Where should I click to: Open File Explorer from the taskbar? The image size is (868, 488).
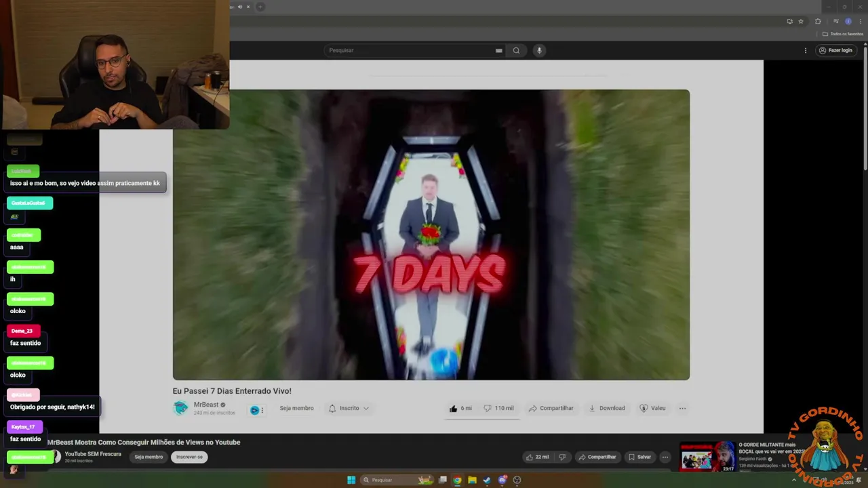click(472, 480)
